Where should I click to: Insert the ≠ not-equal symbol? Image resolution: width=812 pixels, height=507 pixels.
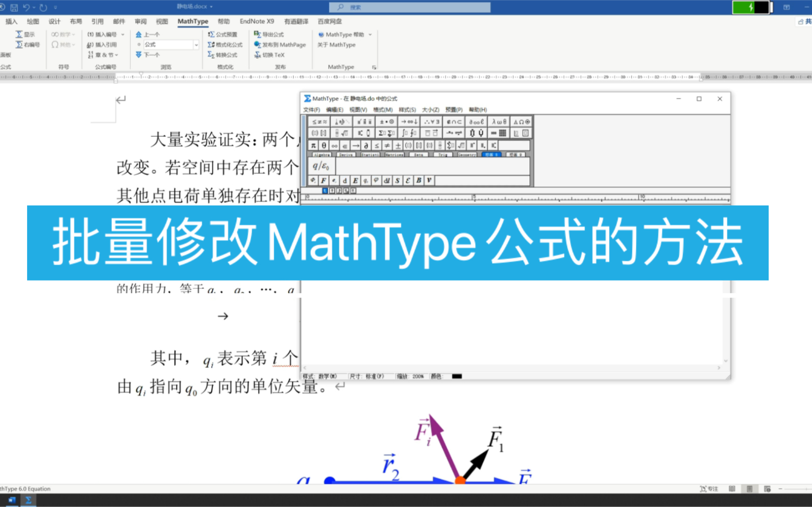point(387,146)
